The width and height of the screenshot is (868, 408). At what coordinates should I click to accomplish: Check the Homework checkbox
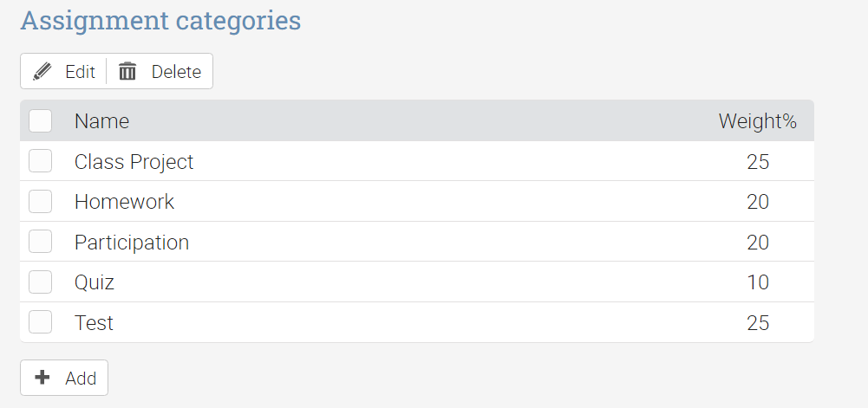pos(41,201)
